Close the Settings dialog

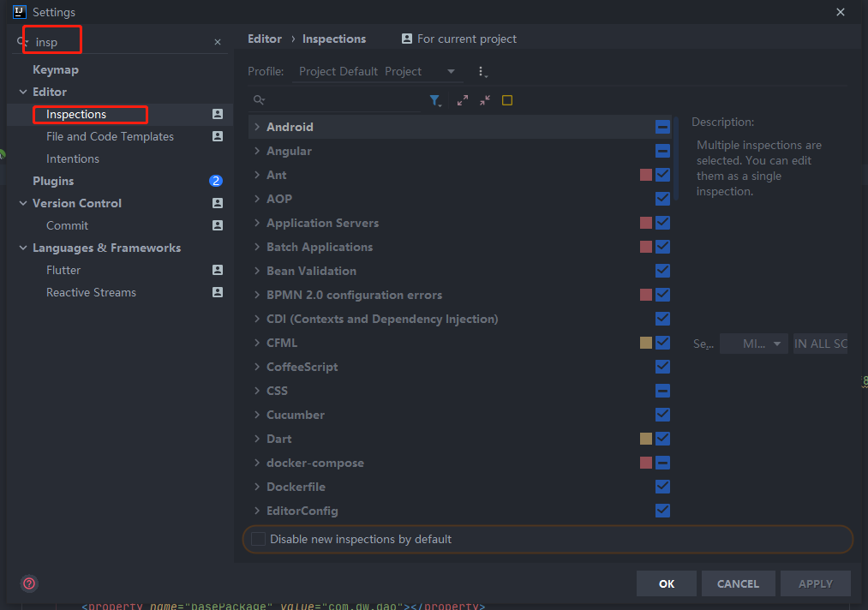[x=841, y=12]
